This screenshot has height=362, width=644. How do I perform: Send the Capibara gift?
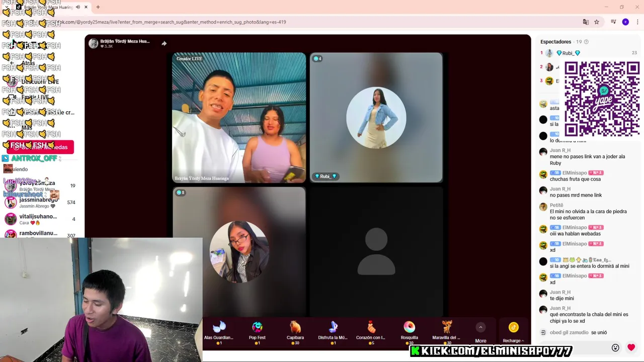tap(295, 332)
